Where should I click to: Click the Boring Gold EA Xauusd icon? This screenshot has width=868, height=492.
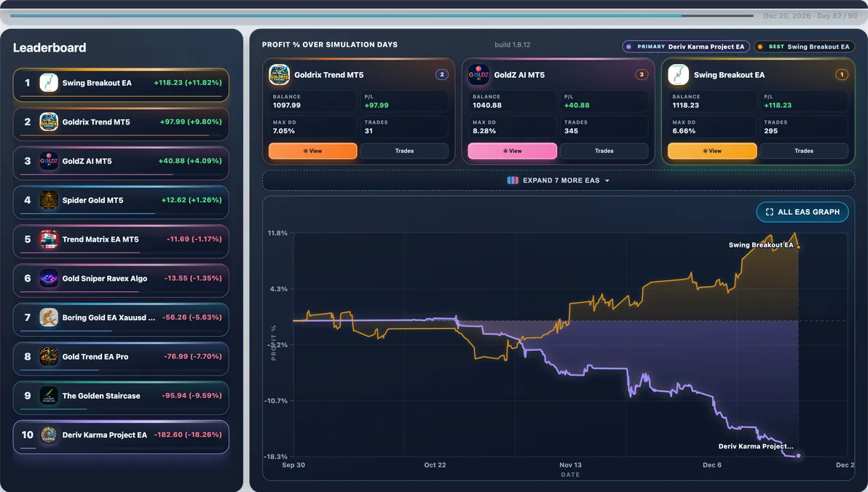[49, 317]
